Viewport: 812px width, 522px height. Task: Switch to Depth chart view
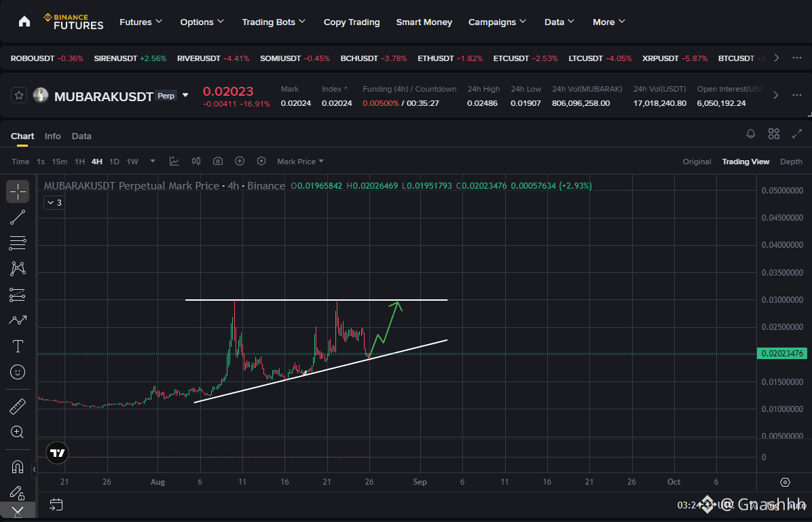791,162
